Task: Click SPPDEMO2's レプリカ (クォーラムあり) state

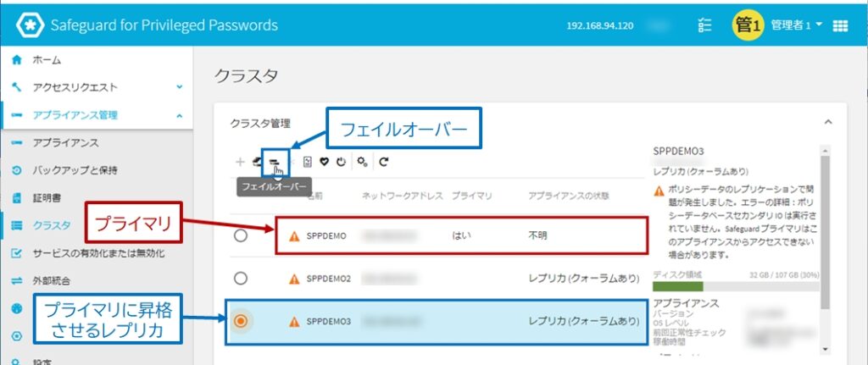Action: tap(584, 279)
